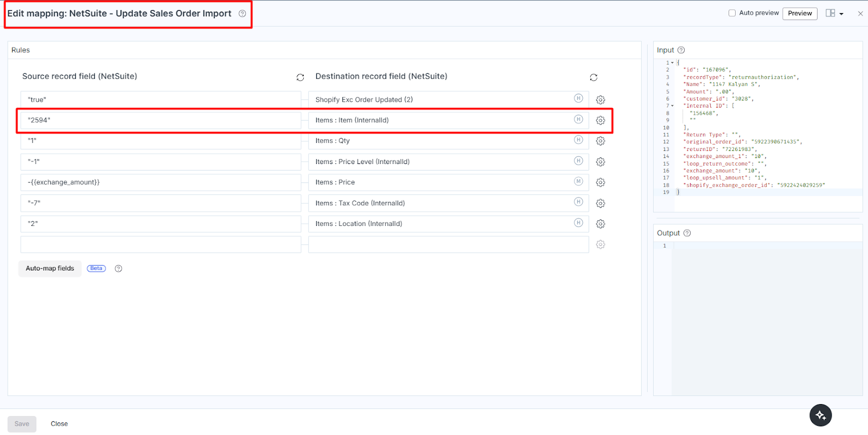Click "original_order_id" line in Input JSON
868x435 pixels.
click(742, 142)
